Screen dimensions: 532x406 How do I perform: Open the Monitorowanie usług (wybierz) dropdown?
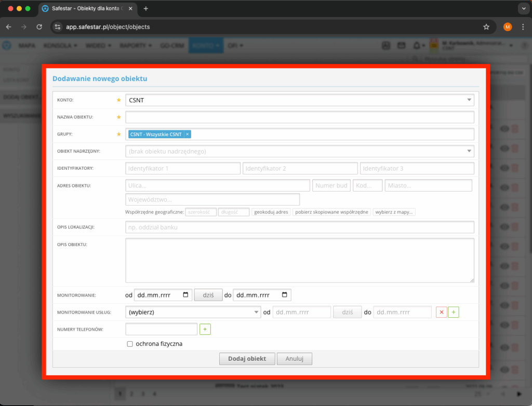(193, 312)
